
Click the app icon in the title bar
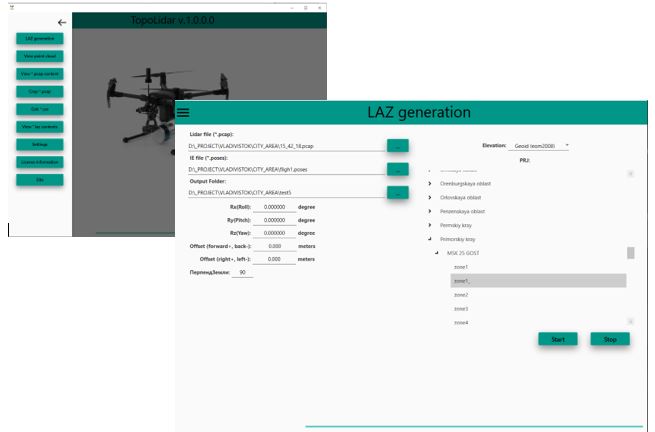11,6
